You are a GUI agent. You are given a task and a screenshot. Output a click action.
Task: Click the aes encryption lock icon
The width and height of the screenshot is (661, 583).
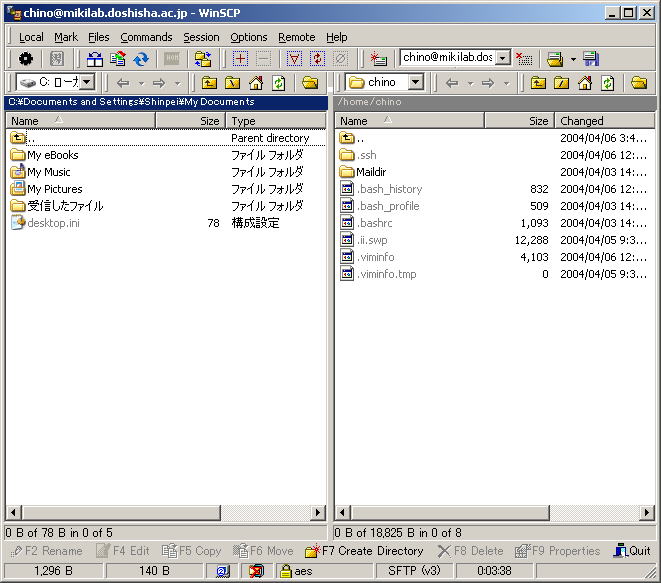286,571
